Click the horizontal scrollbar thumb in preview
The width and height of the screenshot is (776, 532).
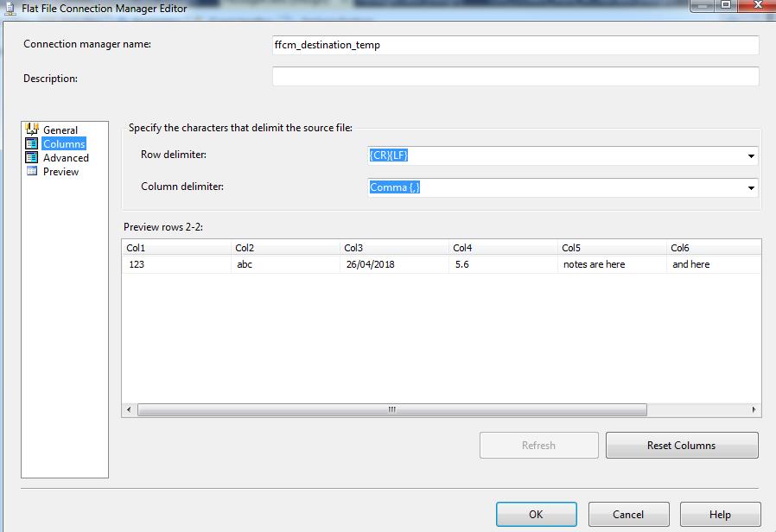coord(392,409)
